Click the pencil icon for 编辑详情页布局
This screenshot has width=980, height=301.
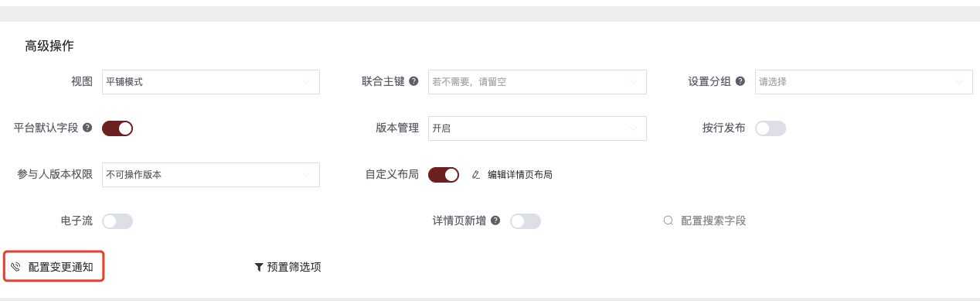coord(476,175)
